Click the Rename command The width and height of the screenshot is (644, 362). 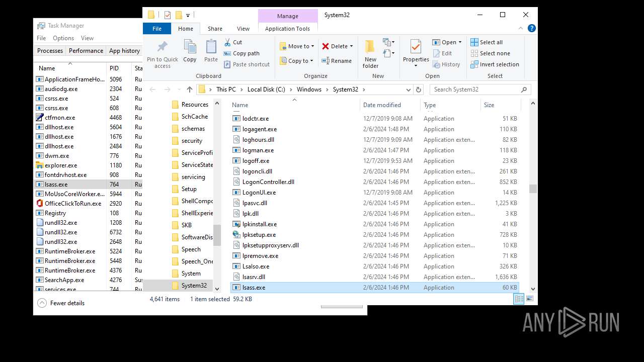pos(337,61)
